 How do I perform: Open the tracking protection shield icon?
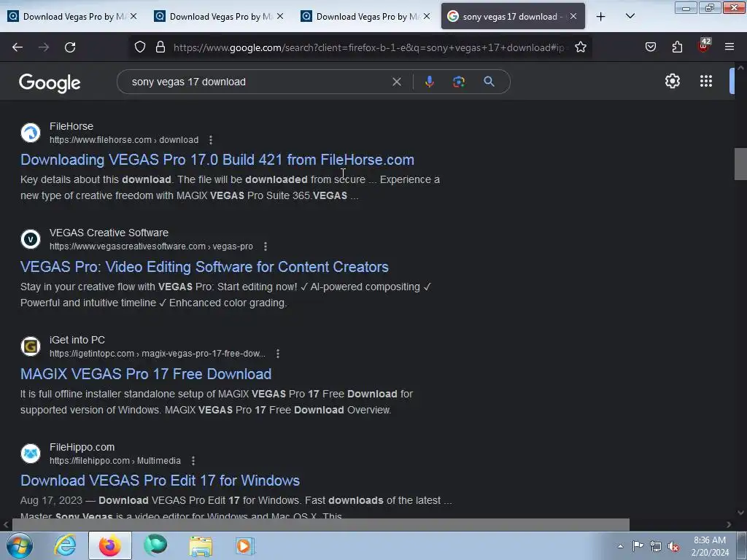coord(139,47)
